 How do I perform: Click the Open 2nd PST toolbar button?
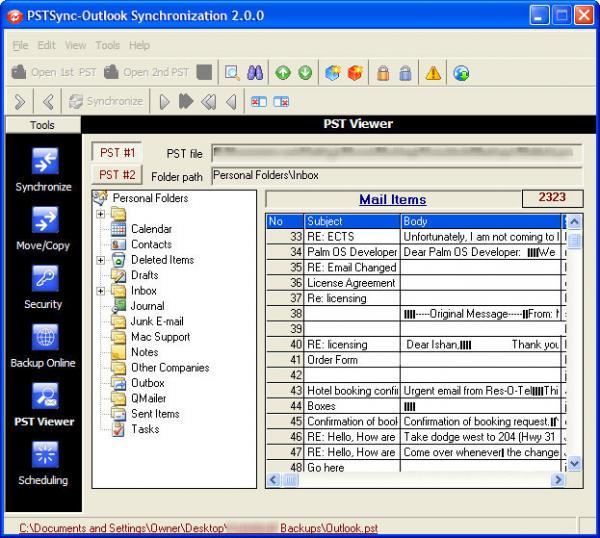coord(147,72)
